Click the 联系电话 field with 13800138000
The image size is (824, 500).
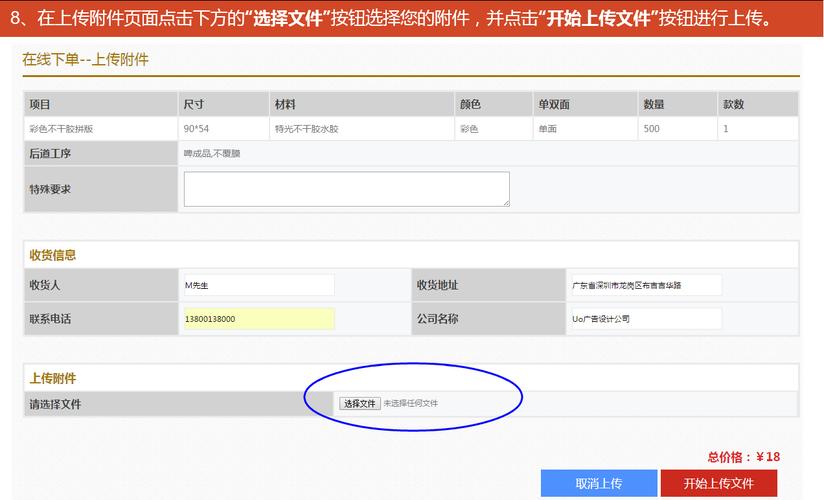tap(259, 319)
